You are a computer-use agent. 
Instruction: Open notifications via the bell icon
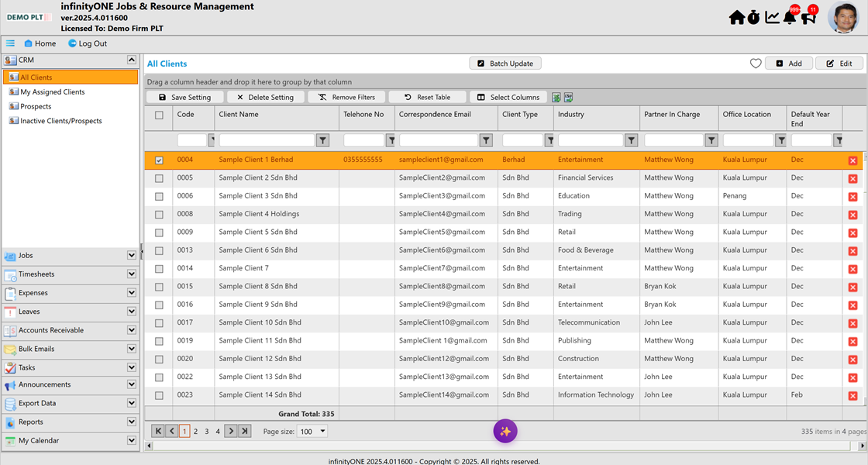[x=790, y=16]
